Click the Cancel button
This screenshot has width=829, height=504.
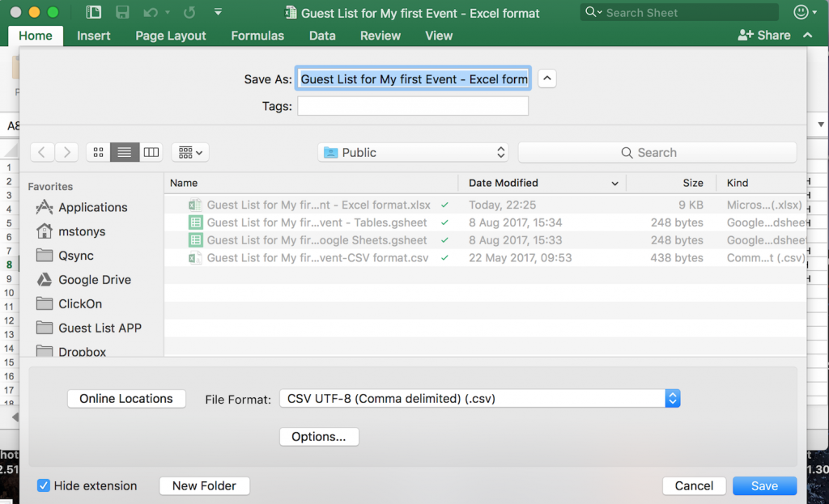tap(694, 485)
